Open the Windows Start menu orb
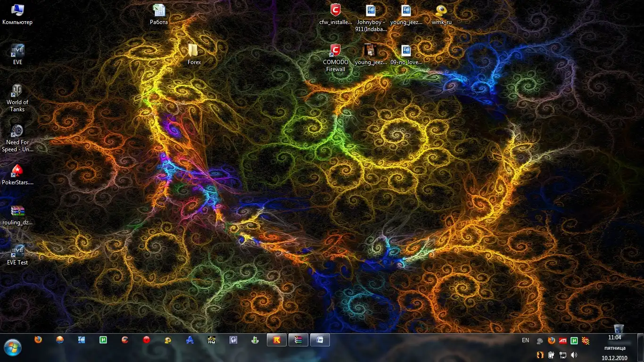644x362 pixels. [13, 347]
